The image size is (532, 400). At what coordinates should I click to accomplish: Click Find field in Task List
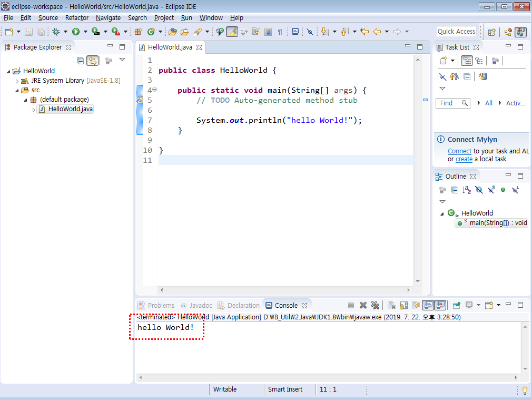coord(453,103)
